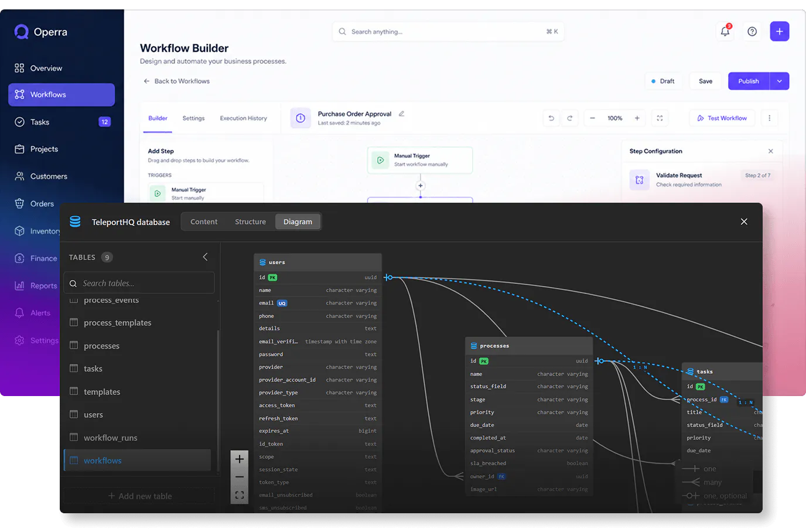Go to Overview in sidebar
Viewport: 806px width, 532px height.
62,68
